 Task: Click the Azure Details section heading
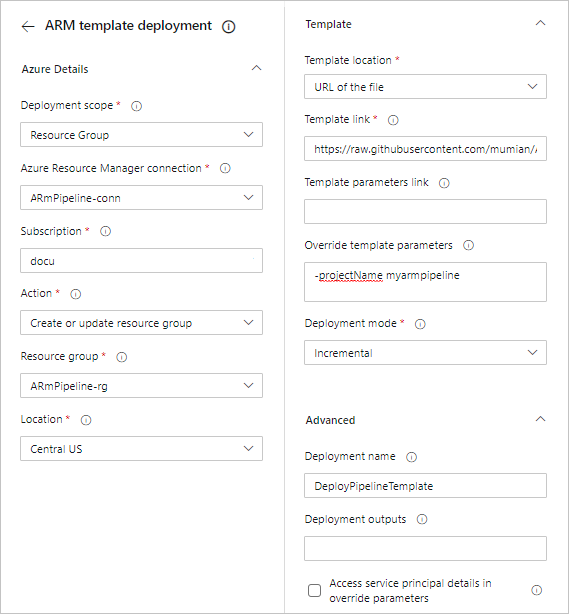click(x=55, y=69)
